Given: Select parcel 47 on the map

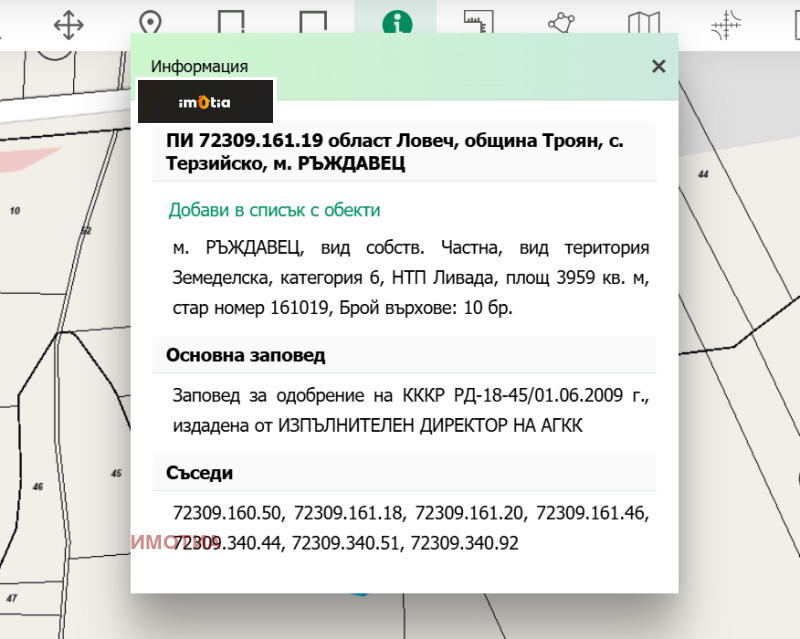Looking at the screenshot, I should [12, 598].
